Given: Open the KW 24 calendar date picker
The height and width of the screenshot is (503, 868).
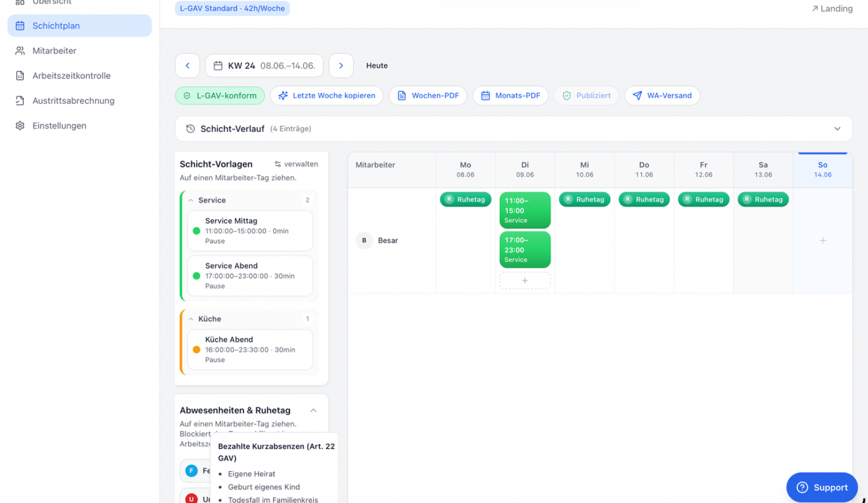Looking at the screenshot, I should [264, 65].
